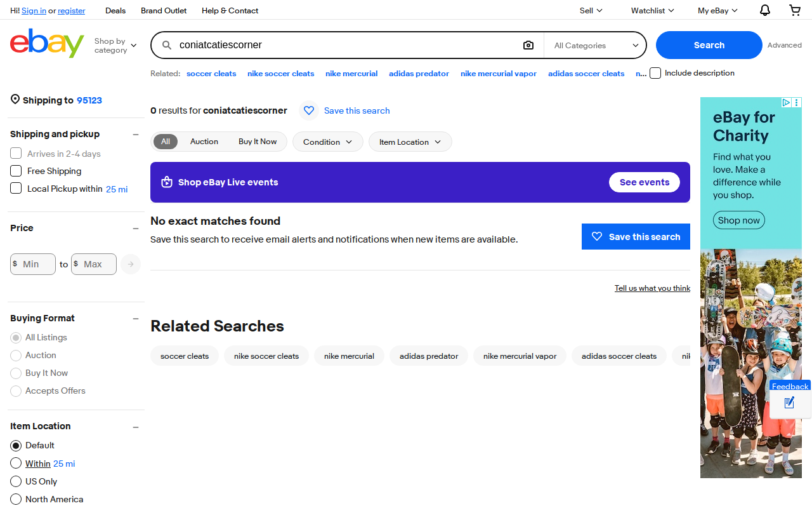
Task: Click the Min price field
Action: coord(33,264)
